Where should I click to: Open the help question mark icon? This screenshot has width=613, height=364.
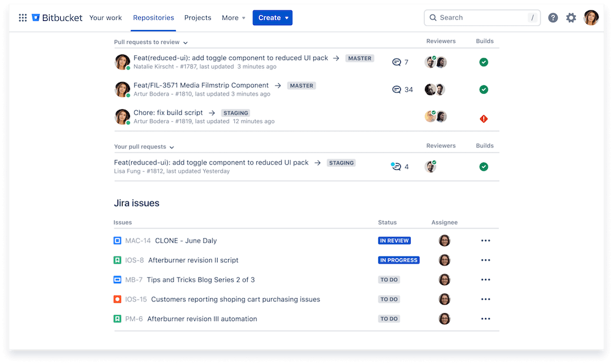(552, 17)
